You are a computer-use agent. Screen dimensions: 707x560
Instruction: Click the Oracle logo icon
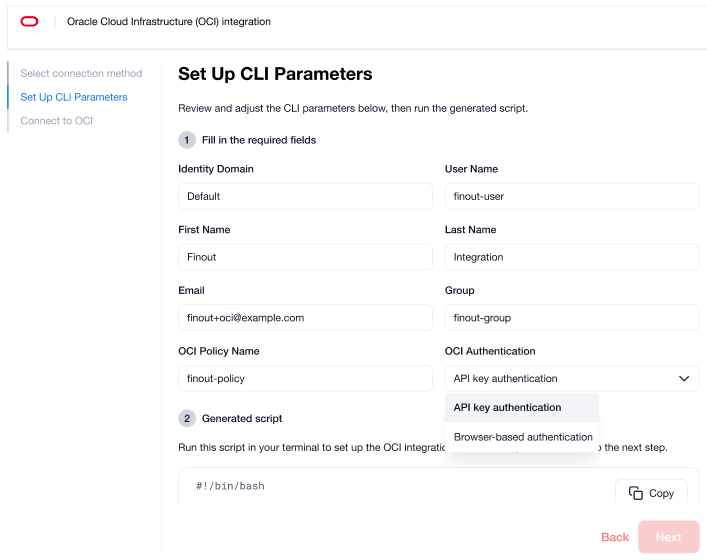point(29,21)
